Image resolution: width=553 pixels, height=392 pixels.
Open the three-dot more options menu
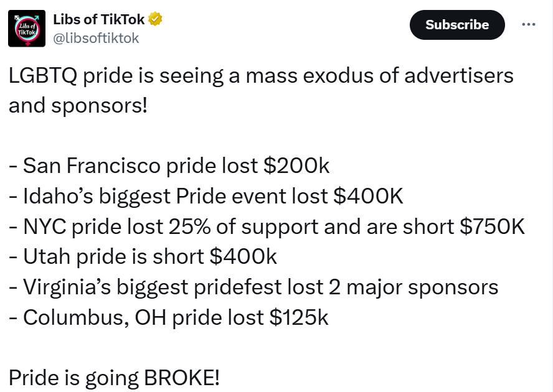[x=528, y=24]
